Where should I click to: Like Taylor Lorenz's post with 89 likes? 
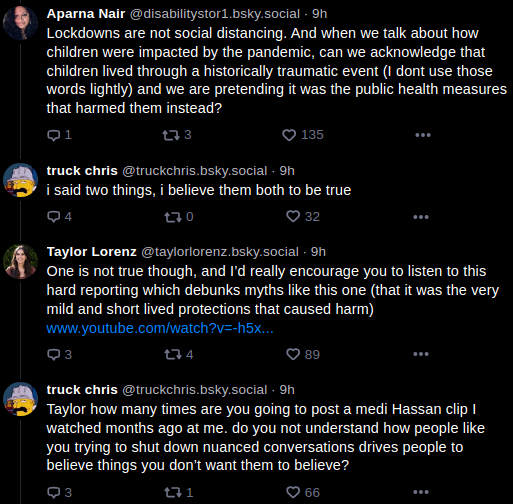pyautogui.click(x=303, y=354)
